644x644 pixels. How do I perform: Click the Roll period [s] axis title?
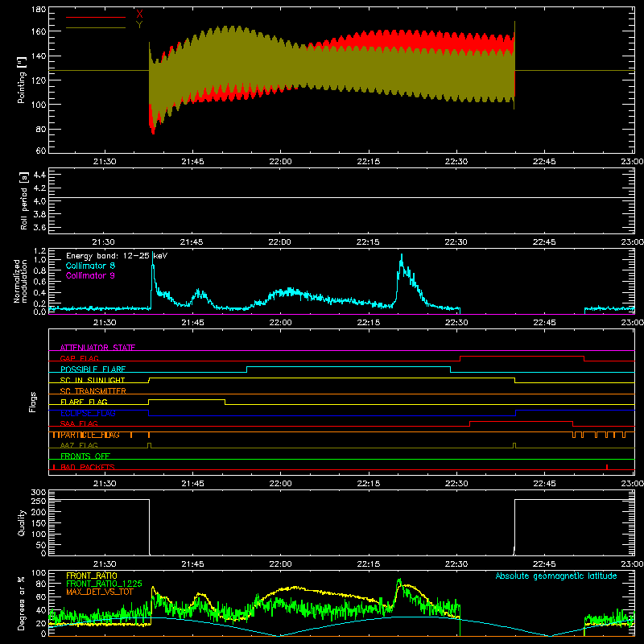pos(23,200)
